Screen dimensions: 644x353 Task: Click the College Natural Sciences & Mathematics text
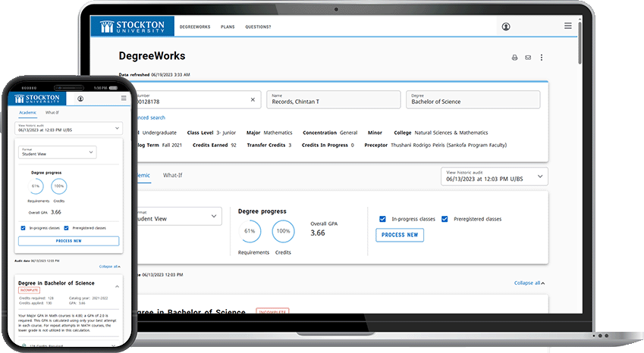441,133
